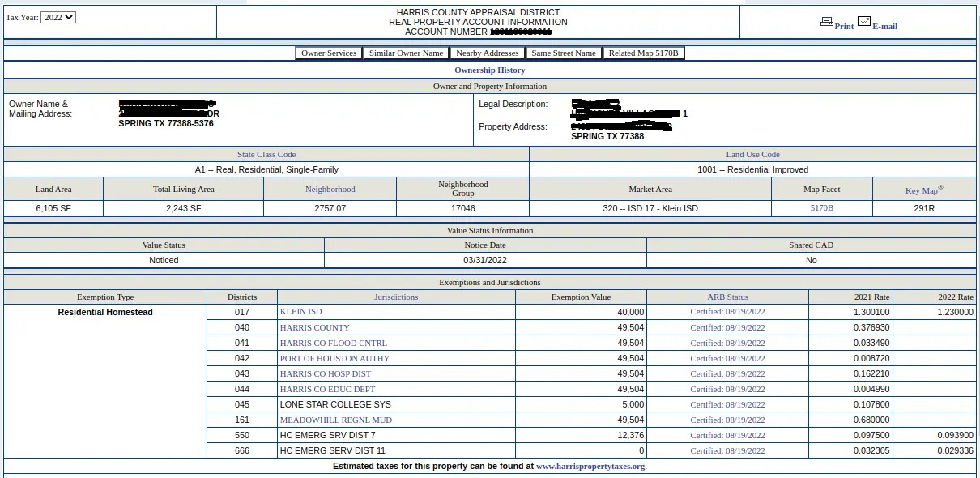Screen dimensions: 980x478
Task: Open the Print link
Action: tap(844, 26)
